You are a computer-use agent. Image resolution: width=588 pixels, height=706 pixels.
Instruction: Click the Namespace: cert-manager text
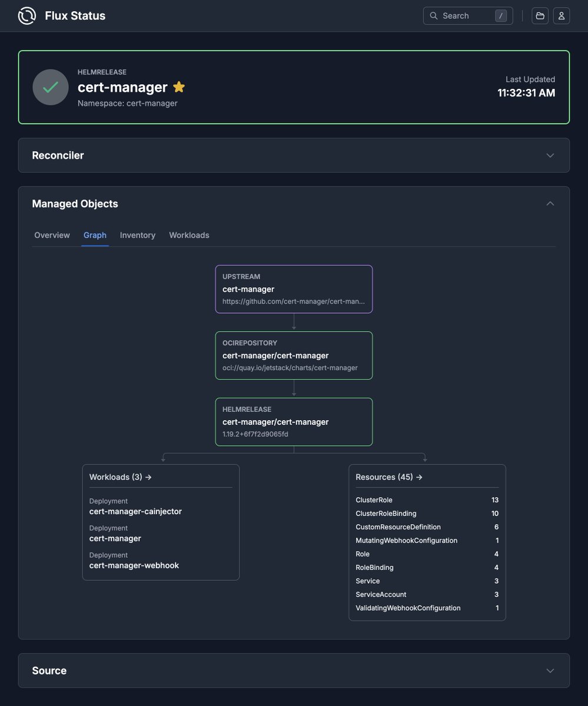pyautogui.click(x=128, y=104)
